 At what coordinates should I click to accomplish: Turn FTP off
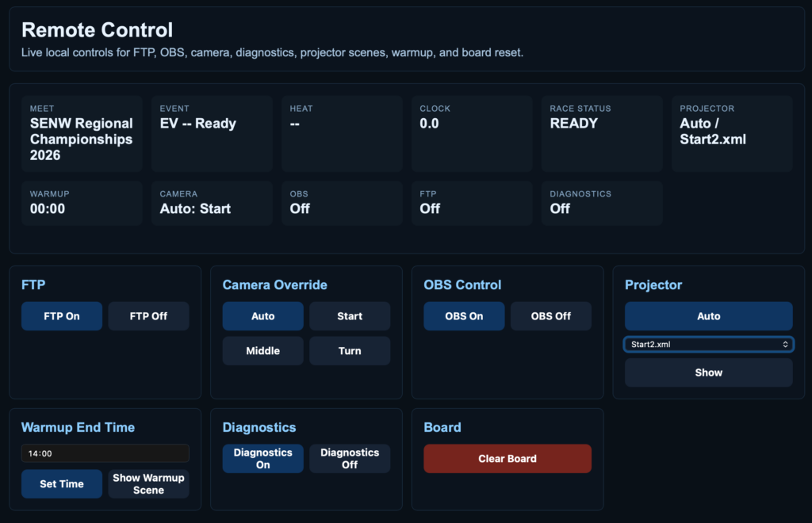tap(149, 316)
